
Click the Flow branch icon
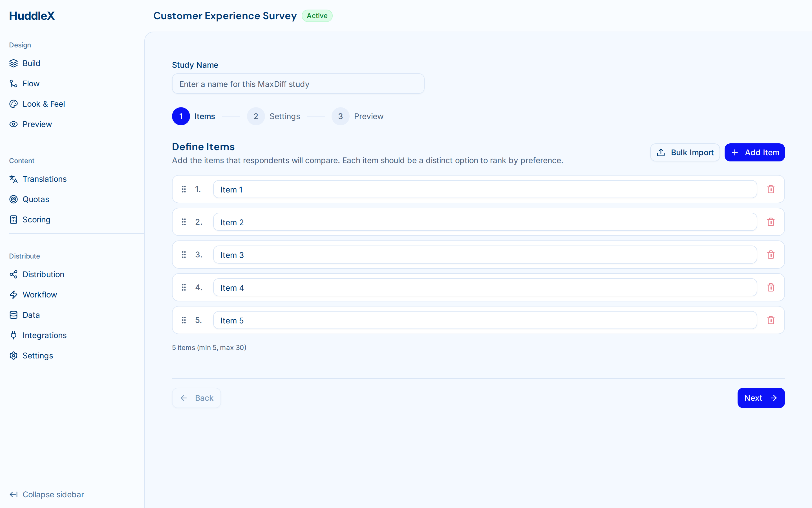[x=14, y=84]
